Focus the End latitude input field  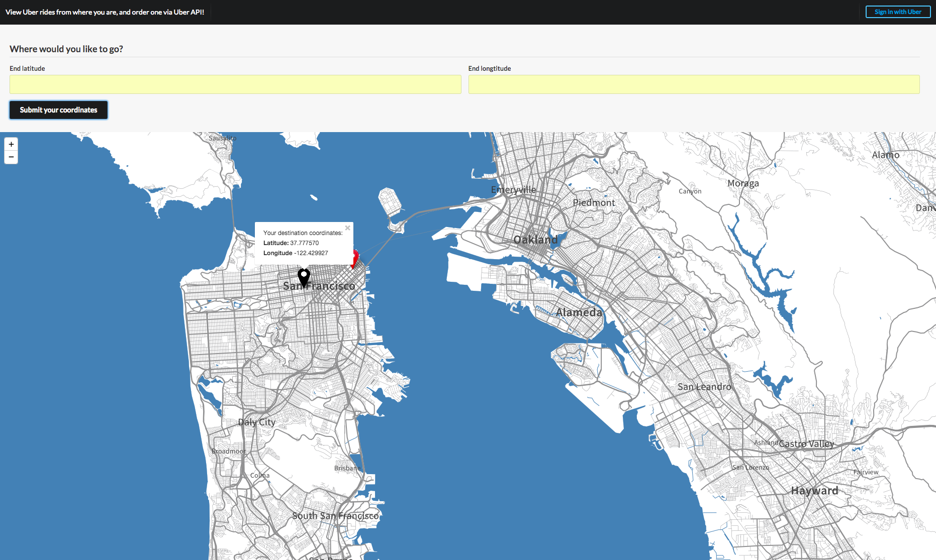click(x=235, y=84)
